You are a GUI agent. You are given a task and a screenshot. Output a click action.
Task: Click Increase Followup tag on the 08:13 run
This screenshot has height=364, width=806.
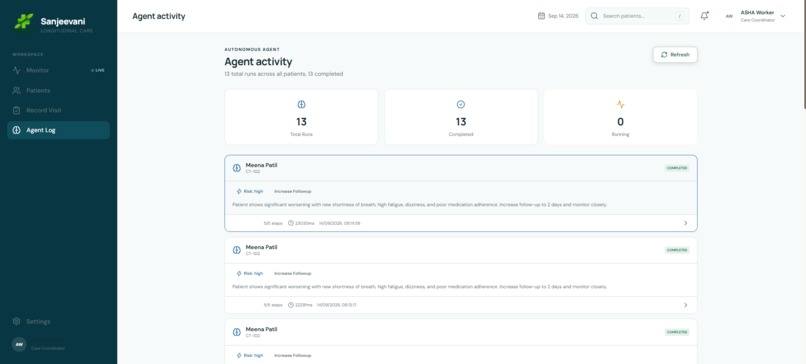292,274
